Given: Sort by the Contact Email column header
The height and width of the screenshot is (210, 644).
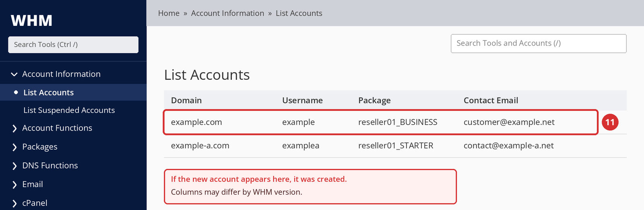Looking at the screenshot, I should point(491,100).
